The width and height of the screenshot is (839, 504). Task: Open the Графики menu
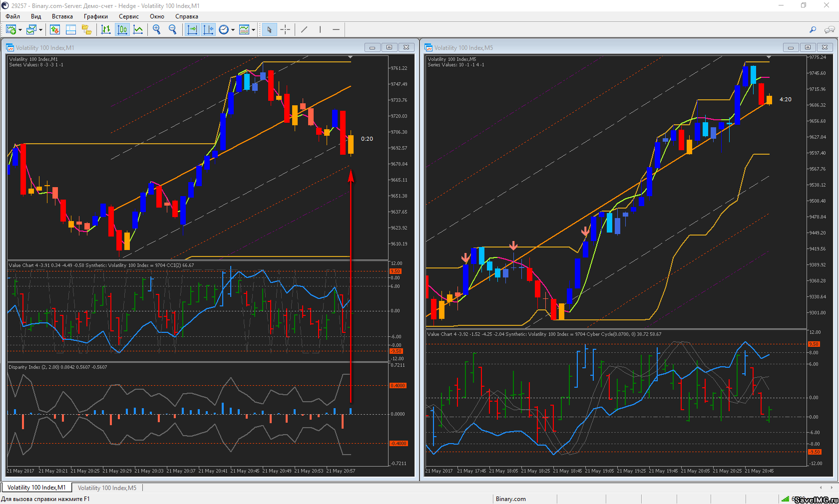(95, 16)
